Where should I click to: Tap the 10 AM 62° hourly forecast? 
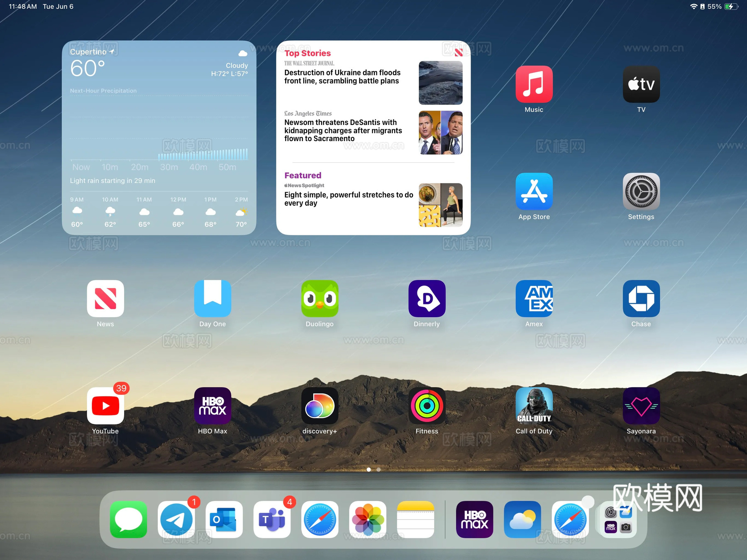[x=110, y=212]
